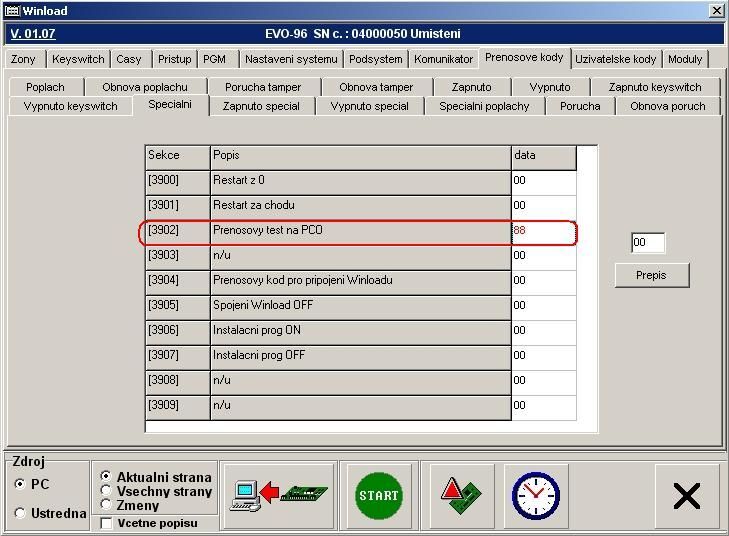Select the PC source radio button
Viewport: 729px width, 536px height.
tap(21, 484)
